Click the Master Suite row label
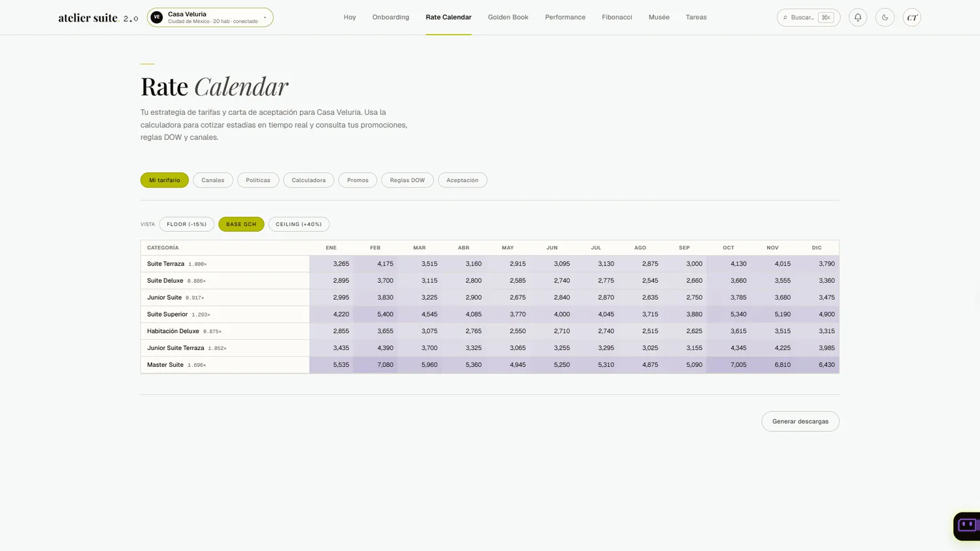Viewport: 980px width, 551px height. [x=165, y=365]
